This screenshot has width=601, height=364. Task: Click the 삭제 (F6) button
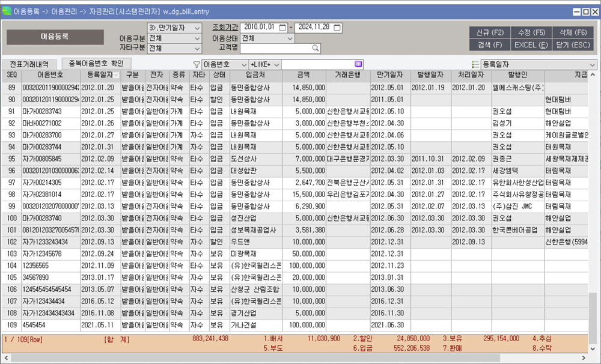click(x=573, y=32)
